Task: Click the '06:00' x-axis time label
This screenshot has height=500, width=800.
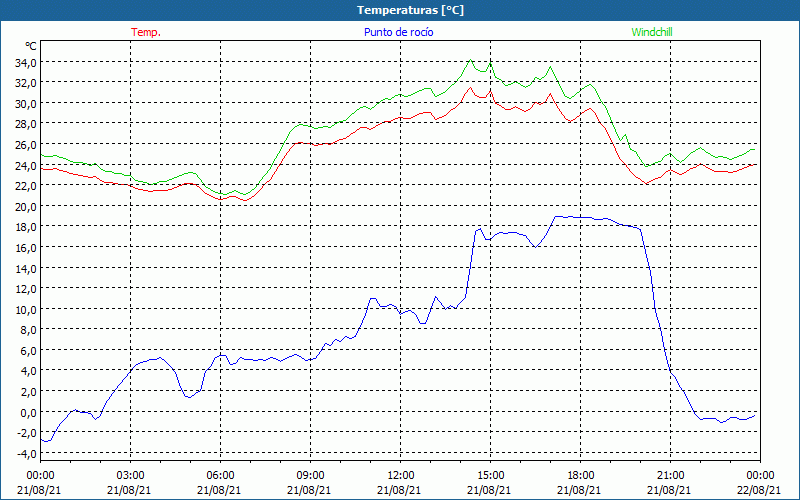Action: [x=220, y=476]
